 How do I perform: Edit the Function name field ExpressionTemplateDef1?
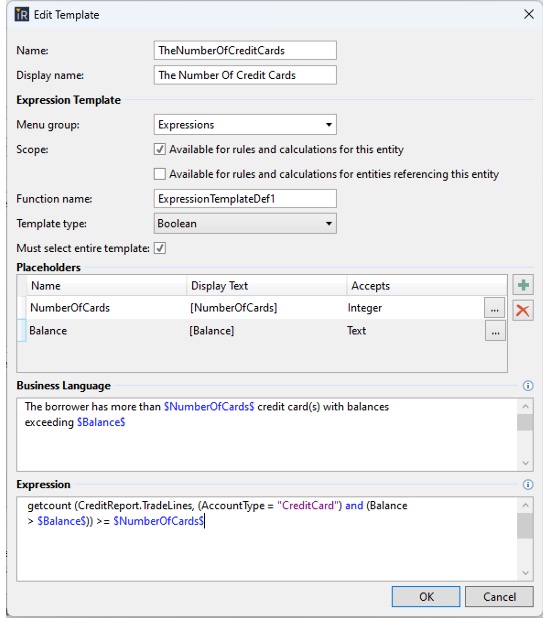(245, 199)
